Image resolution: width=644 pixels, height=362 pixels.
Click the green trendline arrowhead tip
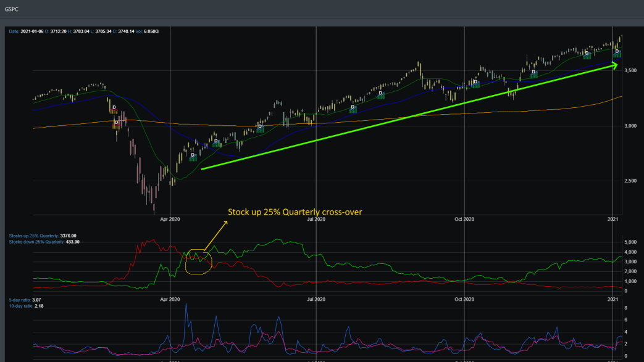click(x=616, y=64)
